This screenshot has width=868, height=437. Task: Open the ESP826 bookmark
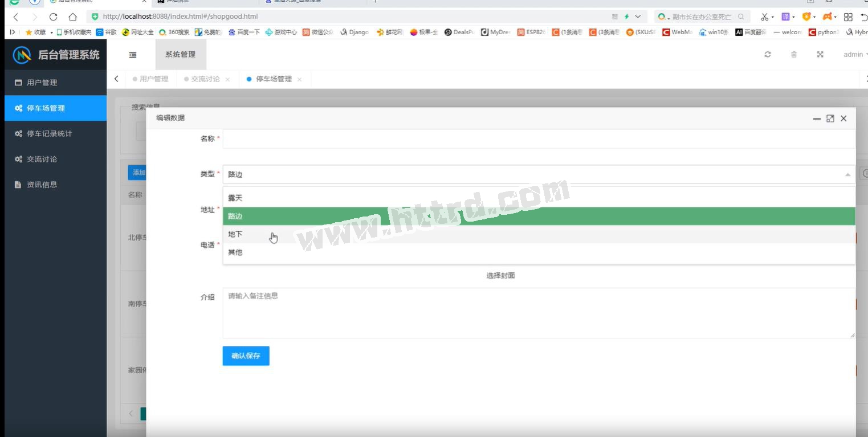point(531,32)
